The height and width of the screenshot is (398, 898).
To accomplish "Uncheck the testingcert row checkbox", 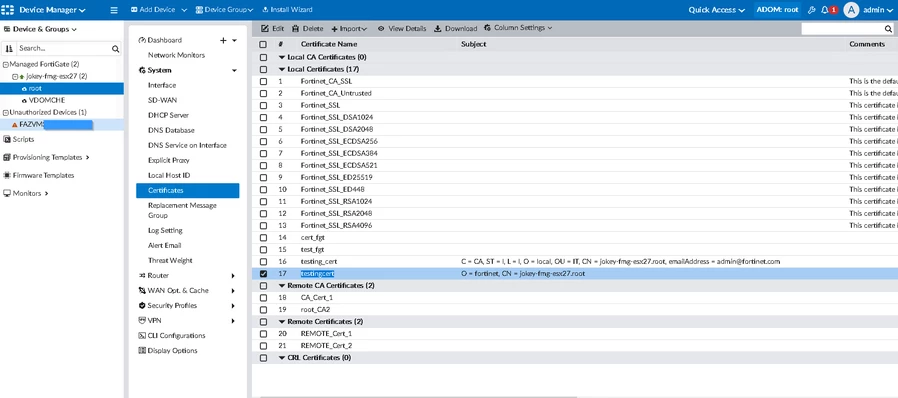I will (x=263, y=274).
